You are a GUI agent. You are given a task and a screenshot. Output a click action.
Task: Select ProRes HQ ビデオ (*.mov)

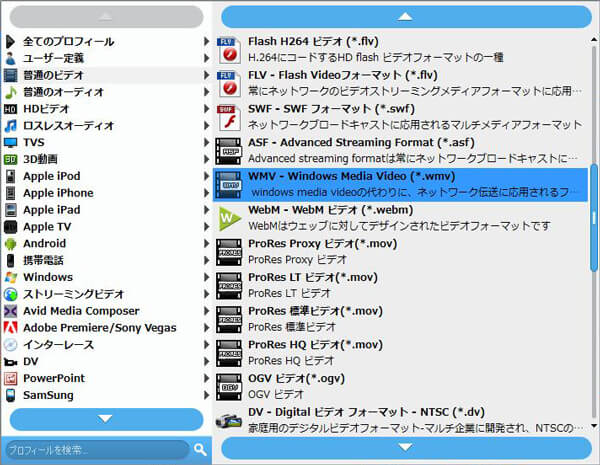tap(400, 353)
